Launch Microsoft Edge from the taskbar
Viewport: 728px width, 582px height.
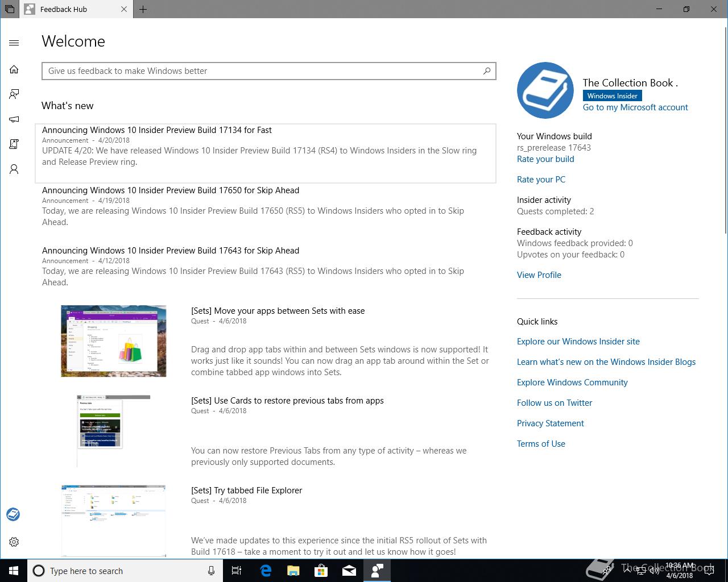point(266,571)
